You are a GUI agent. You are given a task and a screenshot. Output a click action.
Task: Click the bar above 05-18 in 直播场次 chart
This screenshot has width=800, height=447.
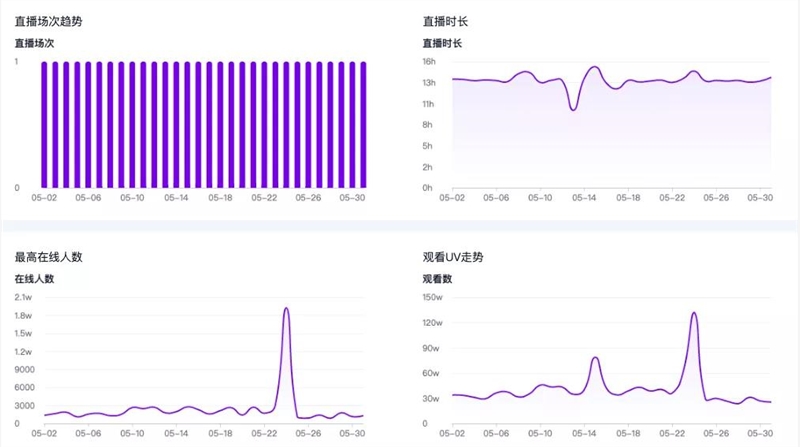[220, 125]
